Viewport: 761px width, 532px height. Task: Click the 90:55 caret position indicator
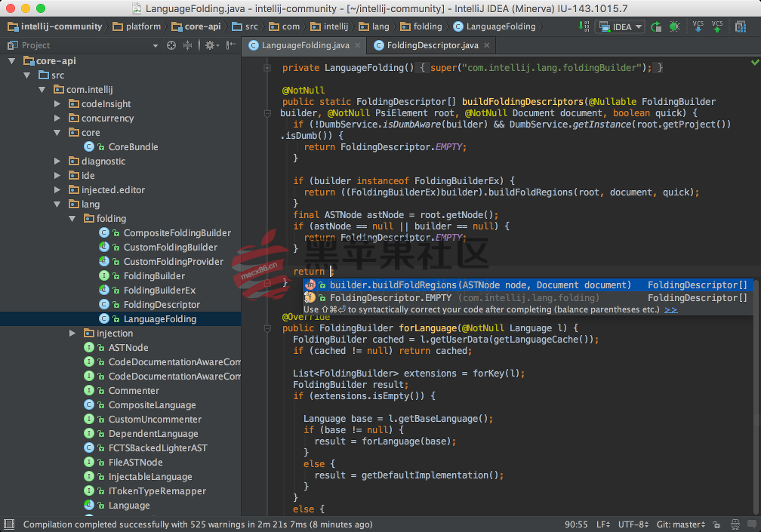[575, 524]
